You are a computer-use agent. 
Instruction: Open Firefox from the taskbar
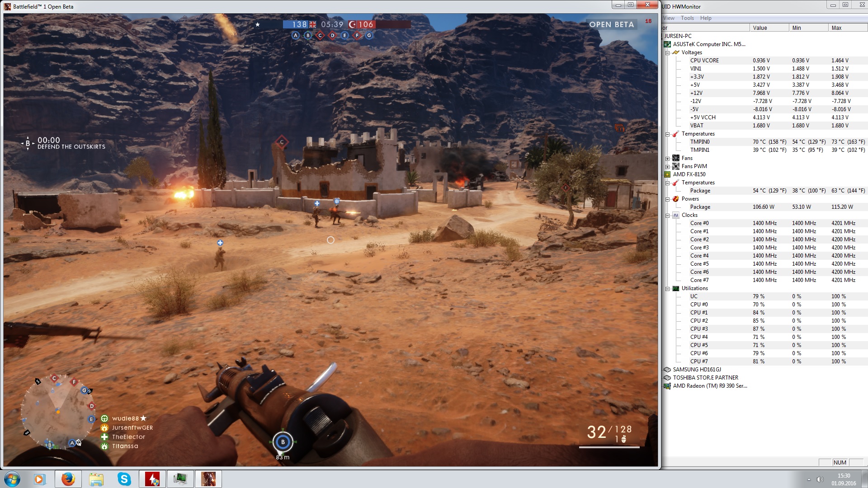[68, 479]
